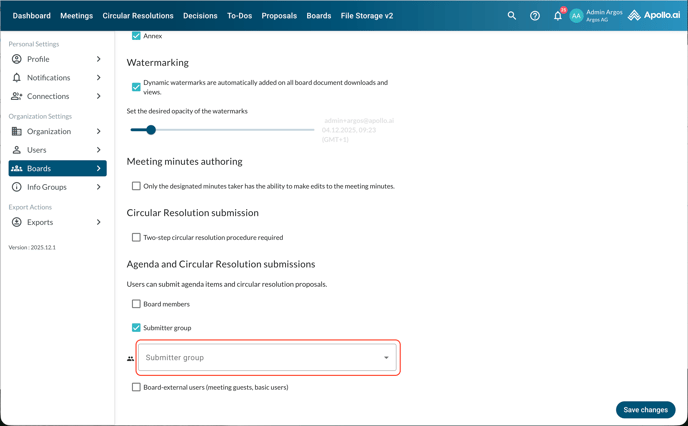Click the Apollo.ai logo

coord(654,16)
